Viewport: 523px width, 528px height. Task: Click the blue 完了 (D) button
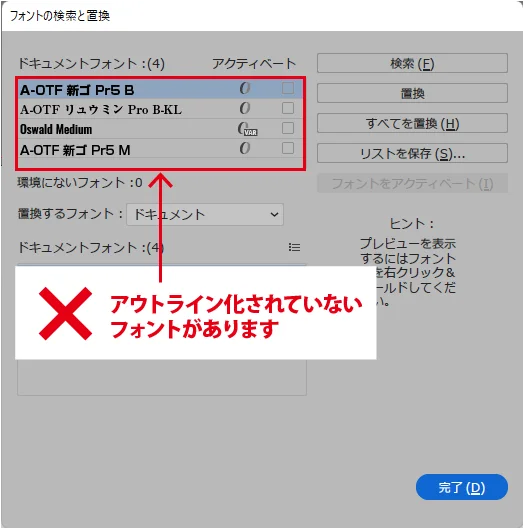click(x=462, y=487)
